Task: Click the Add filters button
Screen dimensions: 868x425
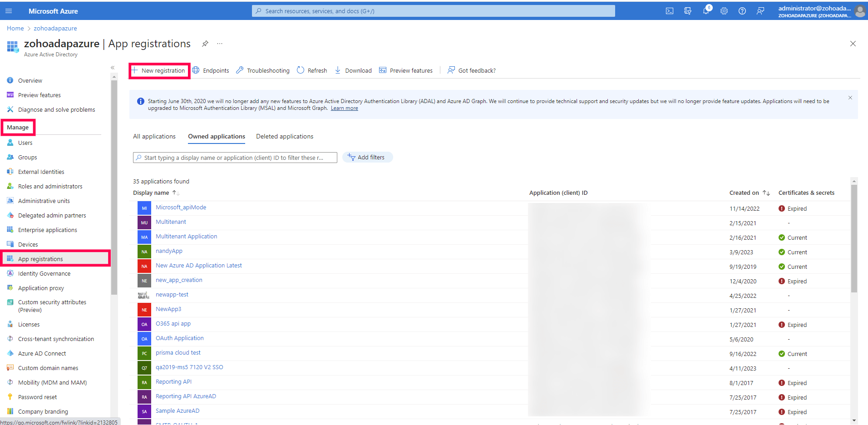Action: [x=367, y=157]
